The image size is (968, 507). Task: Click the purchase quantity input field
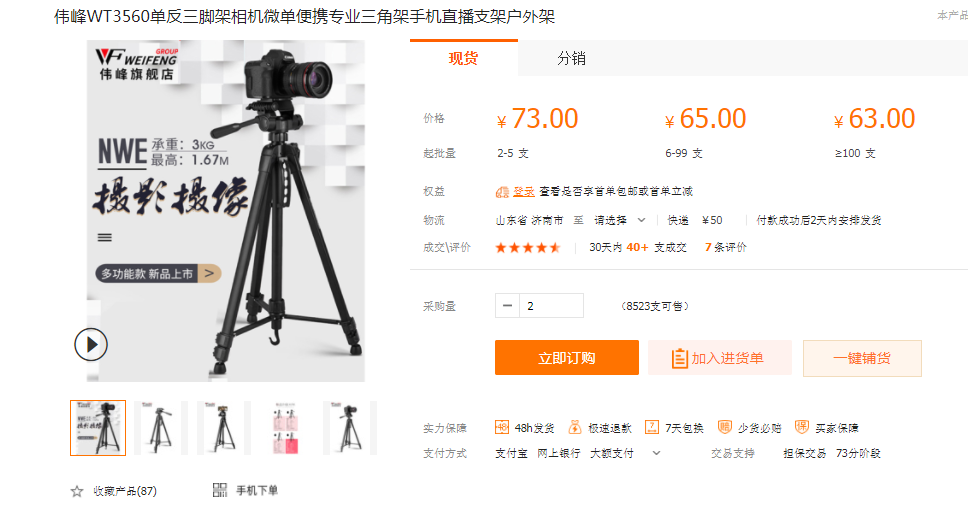pos(551,306)
